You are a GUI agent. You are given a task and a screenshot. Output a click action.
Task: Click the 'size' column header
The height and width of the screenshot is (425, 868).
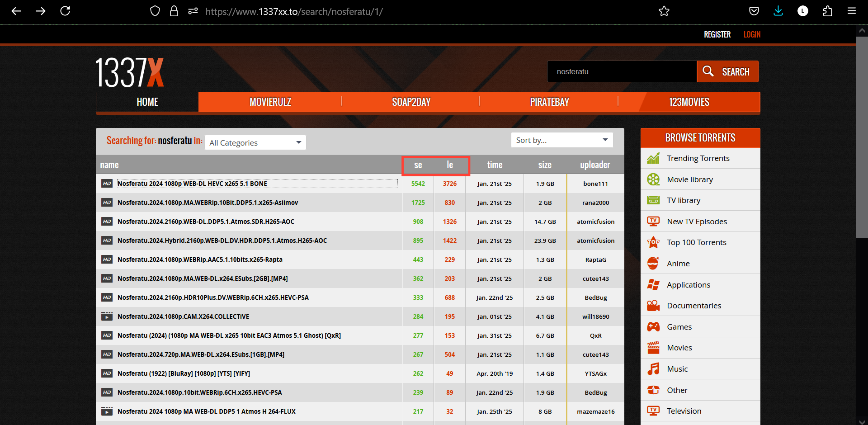545,165
